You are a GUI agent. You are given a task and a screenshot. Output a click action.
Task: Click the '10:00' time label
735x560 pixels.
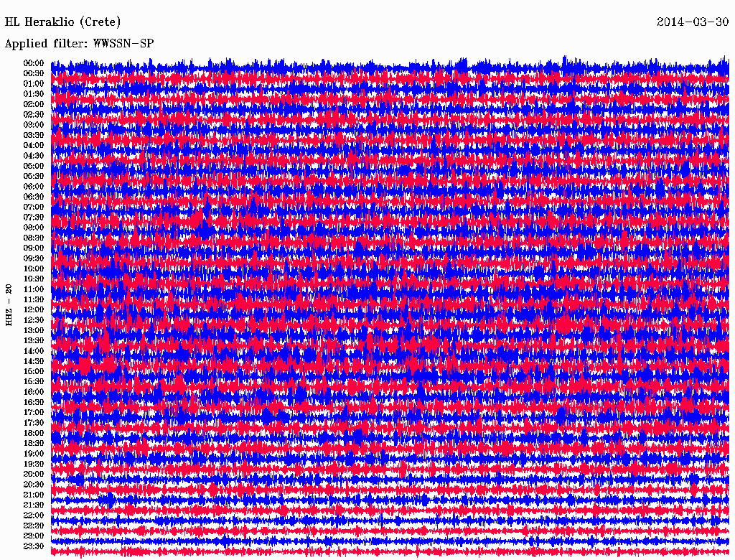tap(34, 269)
